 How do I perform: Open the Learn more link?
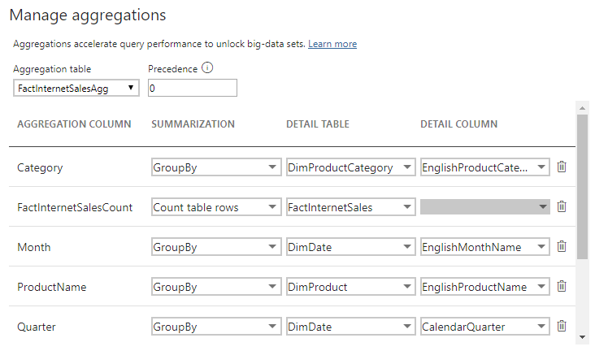coord(332,44)
